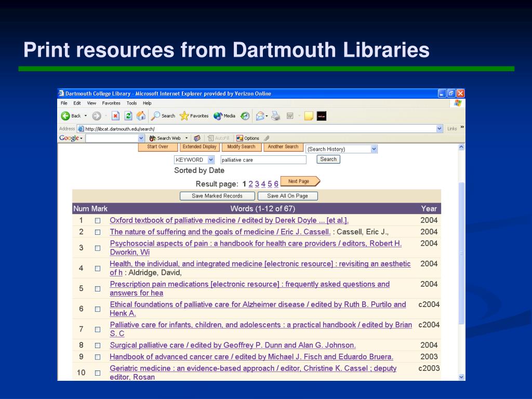Viewport: 532px width, 399px height.
Task: Stop page loading with the red X icon
Action: (x=115, y=116)
